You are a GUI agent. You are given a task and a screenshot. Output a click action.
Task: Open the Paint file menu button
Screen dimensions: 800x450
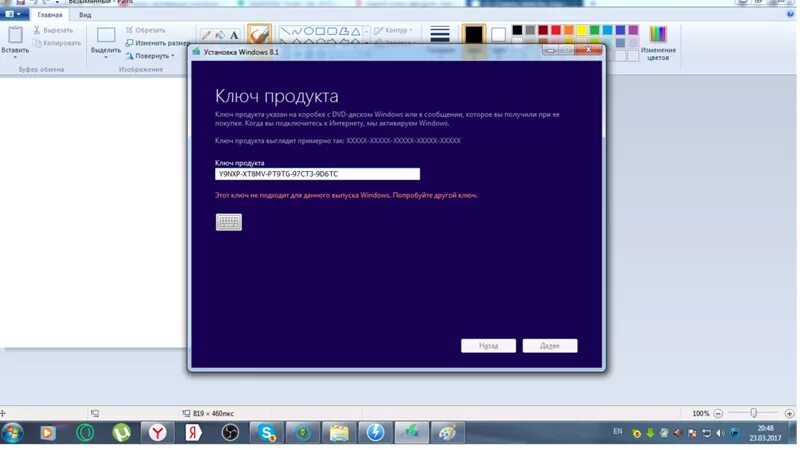pos(13,14)
